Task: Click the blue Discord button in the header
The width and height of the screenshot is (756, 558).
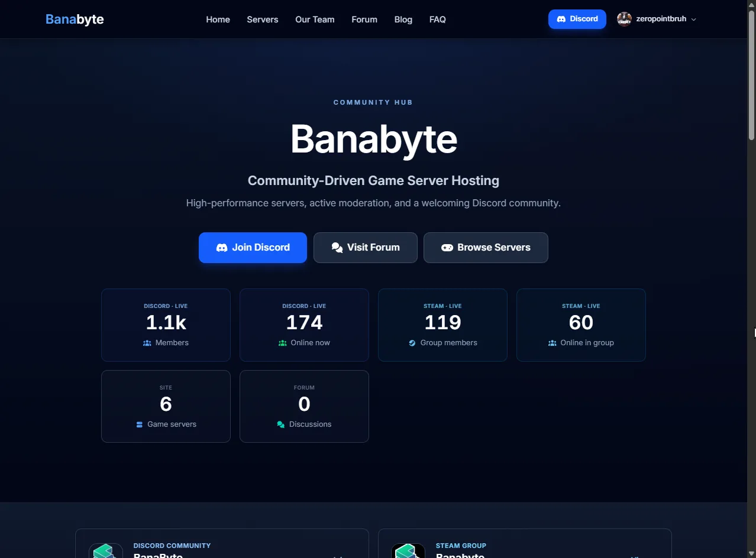Action: tap(577, 19)
